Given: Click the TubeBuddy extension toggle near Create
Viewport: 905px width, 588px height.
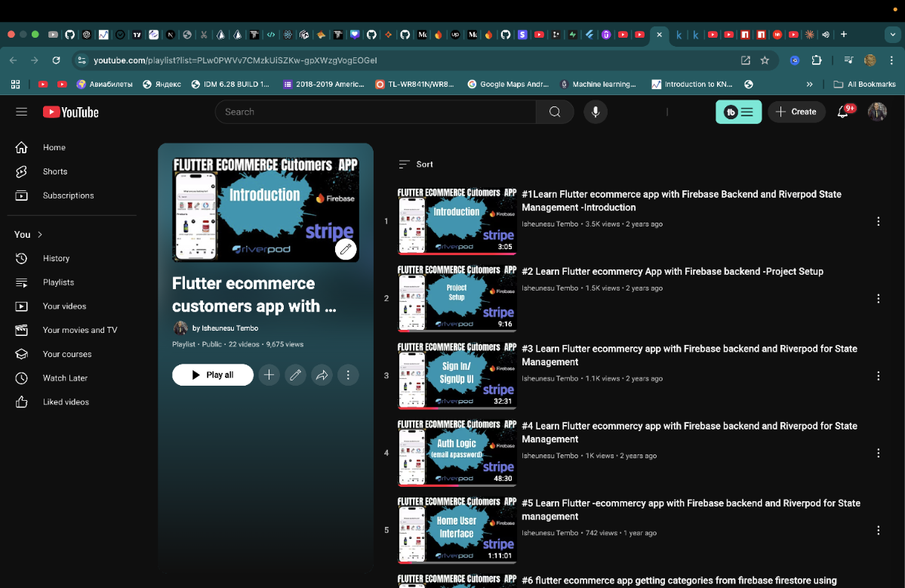Looking at the screenshot, I should (x=738, y=111).
